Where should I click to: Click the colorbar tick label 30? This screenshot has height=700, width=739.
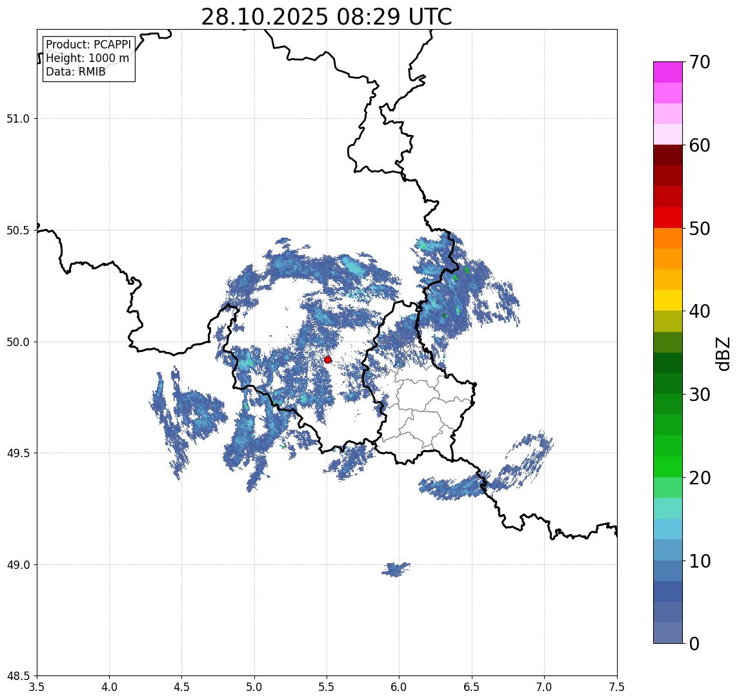tap(700, 395)
